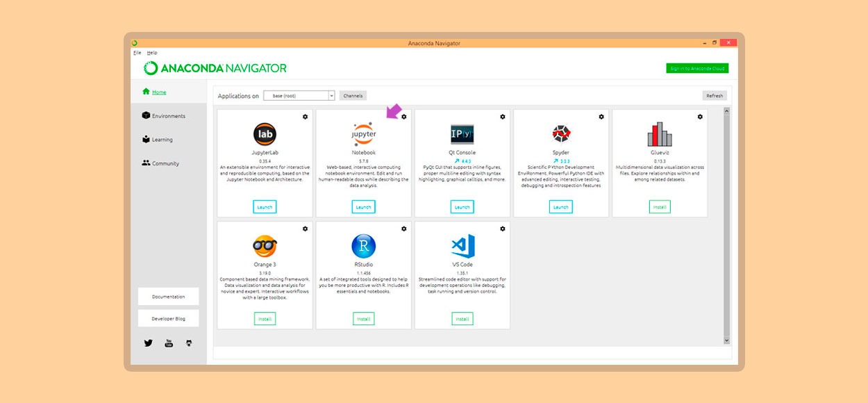The image size is (868, 403).
Task: Click the Orange 3 version 3.19.0 text
Action: coord(265,273)
